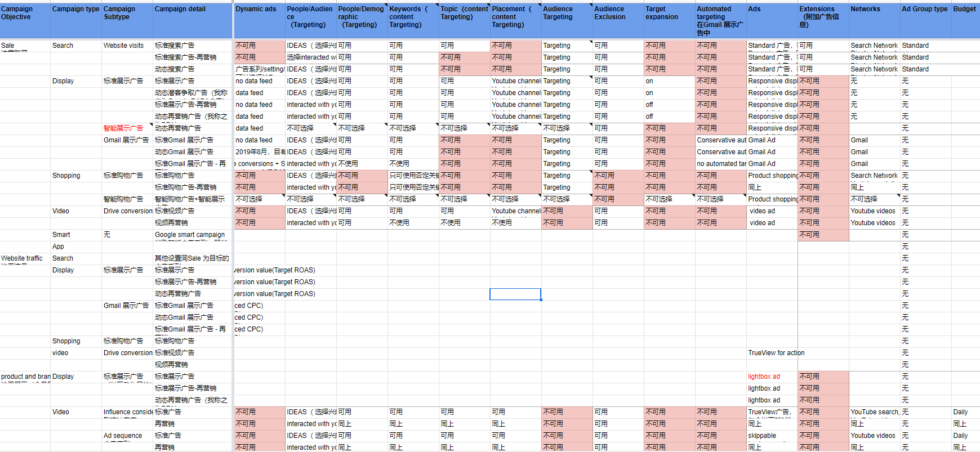Click the Campaign Subtype column header

coord(127,20)
